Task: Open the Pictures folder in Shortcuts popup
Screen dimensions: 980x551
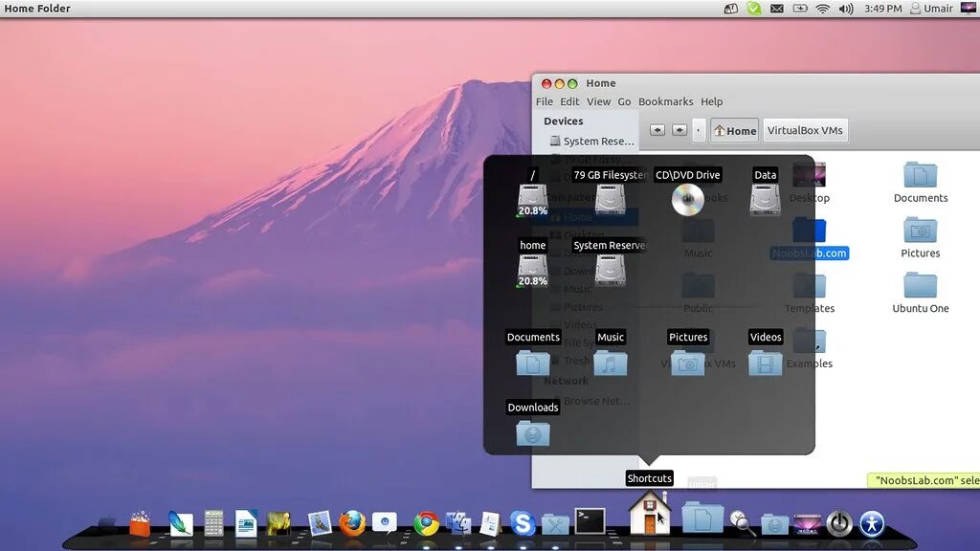Action: pos(687,363)
